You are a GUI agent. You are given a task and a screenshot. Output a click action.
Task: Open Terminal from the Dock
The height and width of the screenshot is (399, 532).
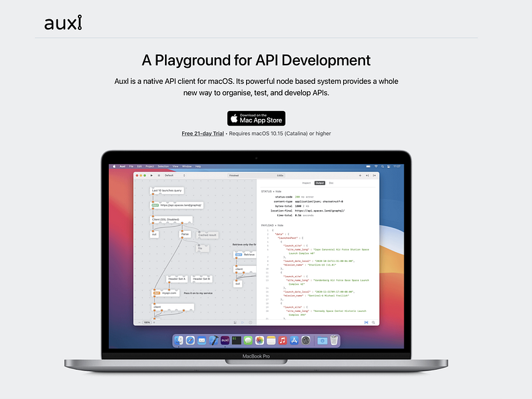click(x=236, y=340)
